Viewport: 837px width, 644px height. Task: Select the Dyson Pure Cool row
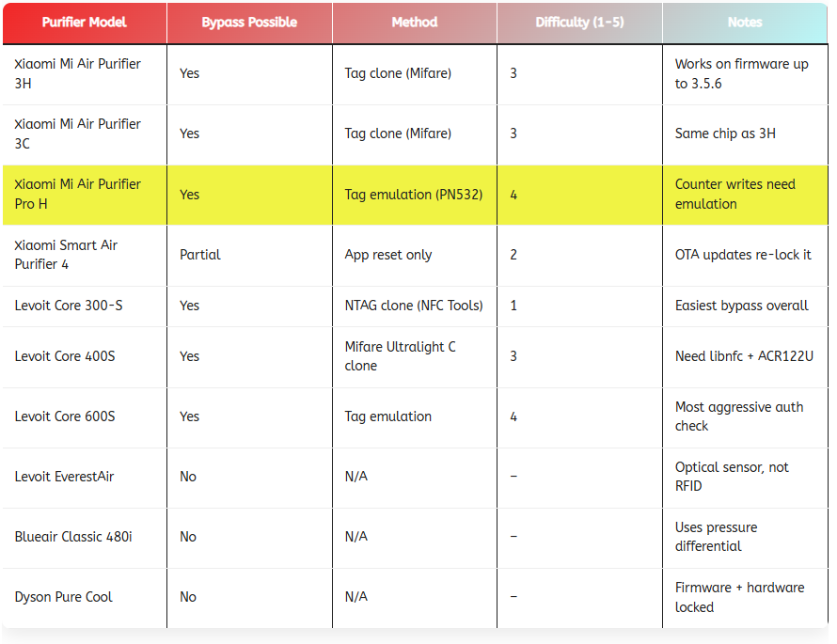click(x=64, y=597)
